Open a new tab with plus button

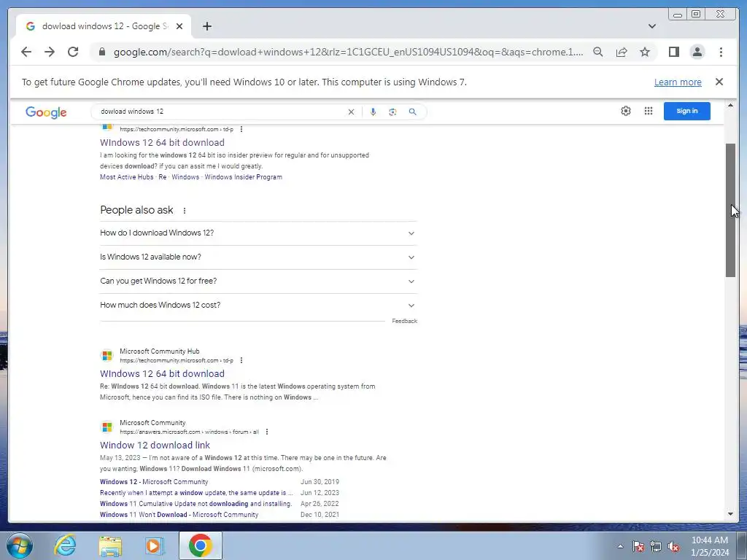pos(206,26)
